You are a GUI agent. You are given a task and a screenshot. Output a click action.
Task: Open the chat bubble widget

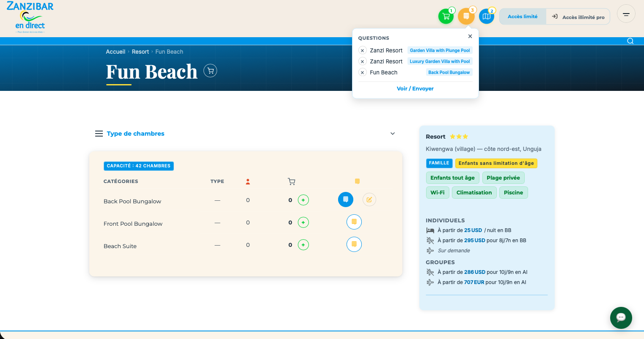pos(621,317)
